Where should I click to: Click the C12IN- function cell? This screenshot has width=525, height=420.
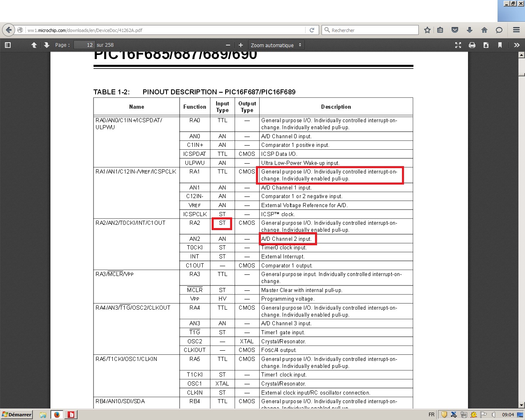(x=195, y=196)
